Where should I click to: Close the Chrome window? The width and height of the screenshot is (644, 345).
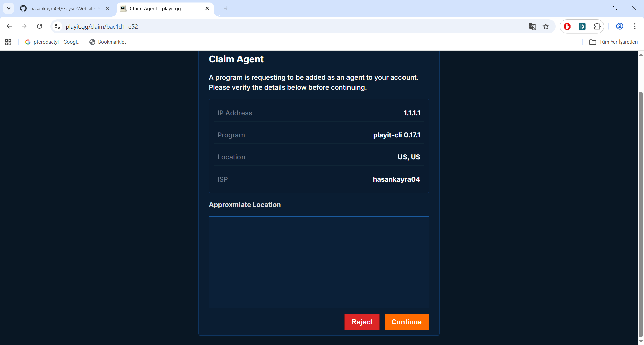pos(634,8)
